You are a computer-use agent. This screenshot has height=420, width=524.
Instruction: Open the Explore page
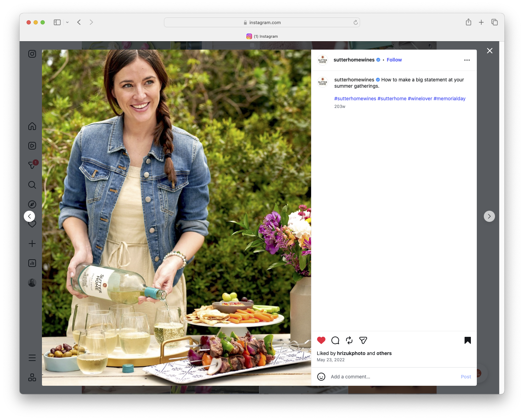point(32,204)
